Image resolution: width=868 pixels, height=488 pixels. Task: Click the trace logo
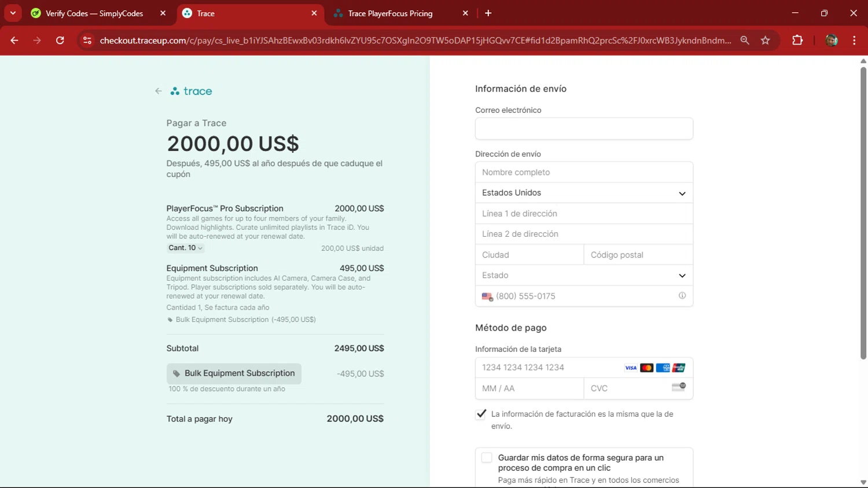(x=192, y=91)
